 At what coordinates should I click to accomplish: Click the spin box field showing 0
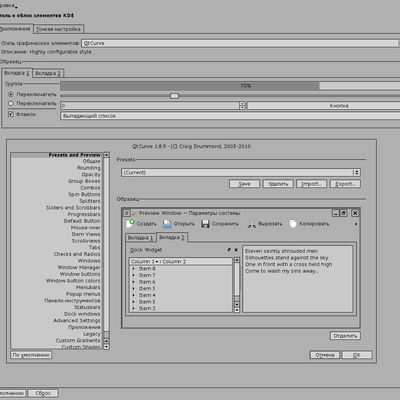pos(150,106)
